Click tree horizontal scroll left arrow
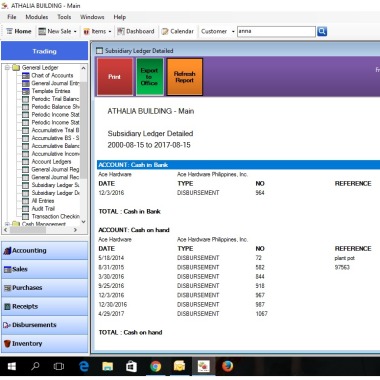The image size is (380, 380). [6, 230]
